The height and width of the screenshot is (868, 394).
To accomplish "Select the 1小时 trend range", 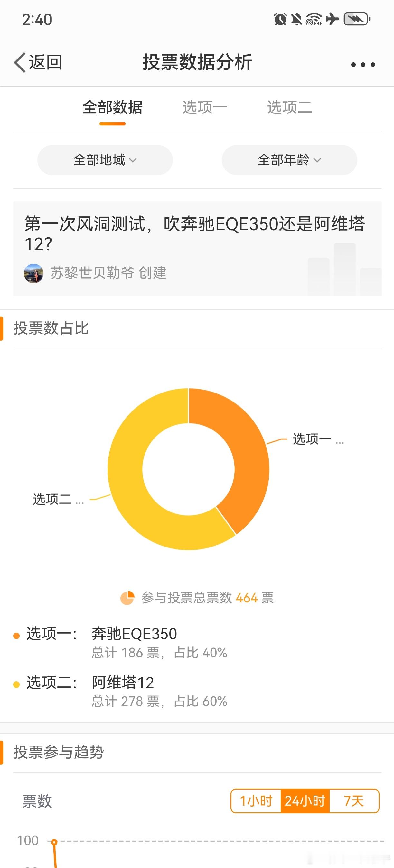I will tap(256, 801).
